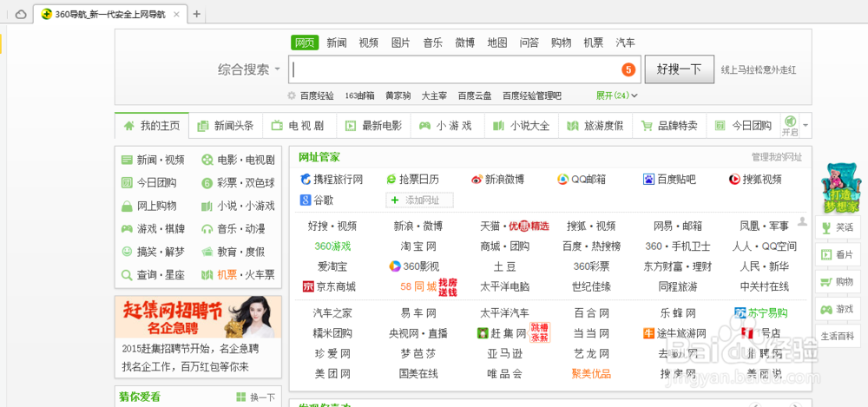Open the 58同城 link
Viewport: 868px width, 407px height.
tap(418, 287)
